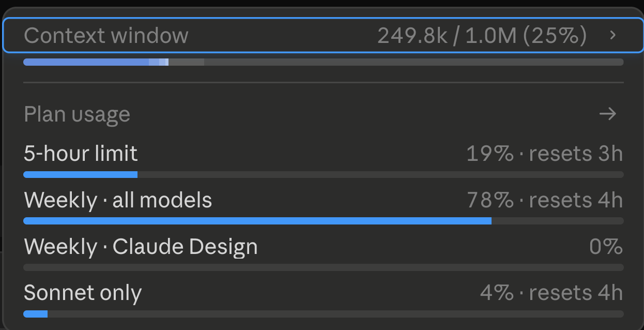The image size is (644, 330).
Task: Click the Sonnet only progress bar
Action: click(x=323, y=314)
